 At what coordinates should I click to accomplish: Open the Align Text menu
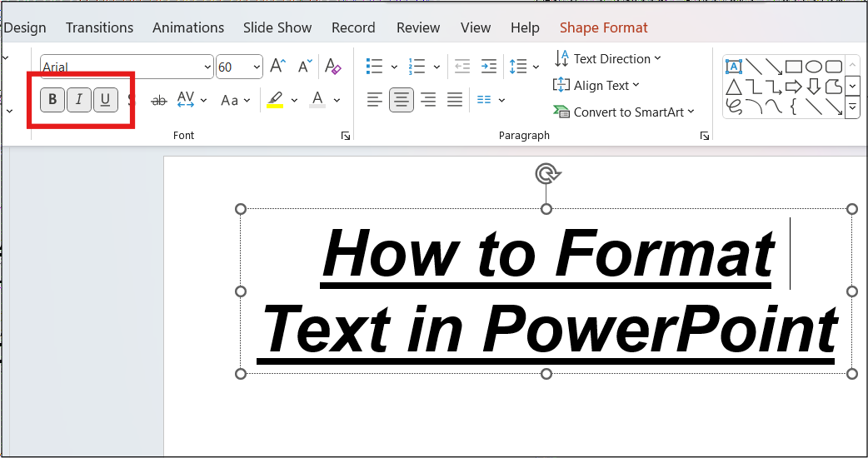596,85
